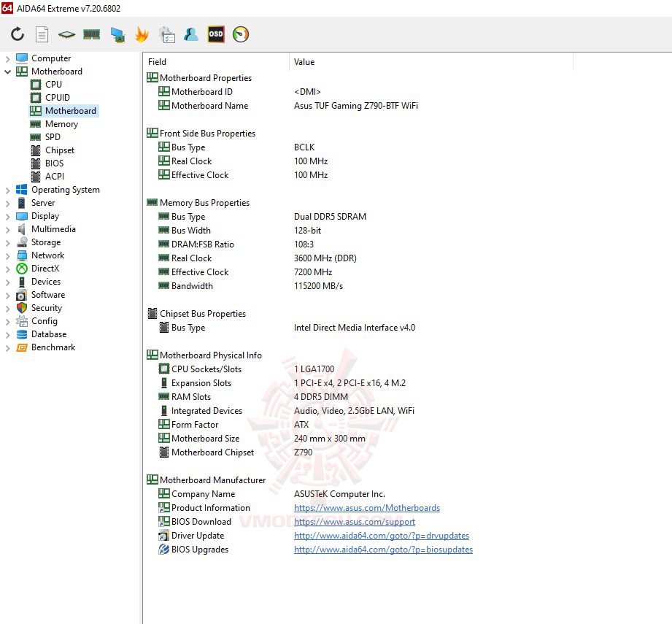This screenshot has width=672, height=624.
Task: Click the DirectX Xbox icon
Action: tap(22, 269)
